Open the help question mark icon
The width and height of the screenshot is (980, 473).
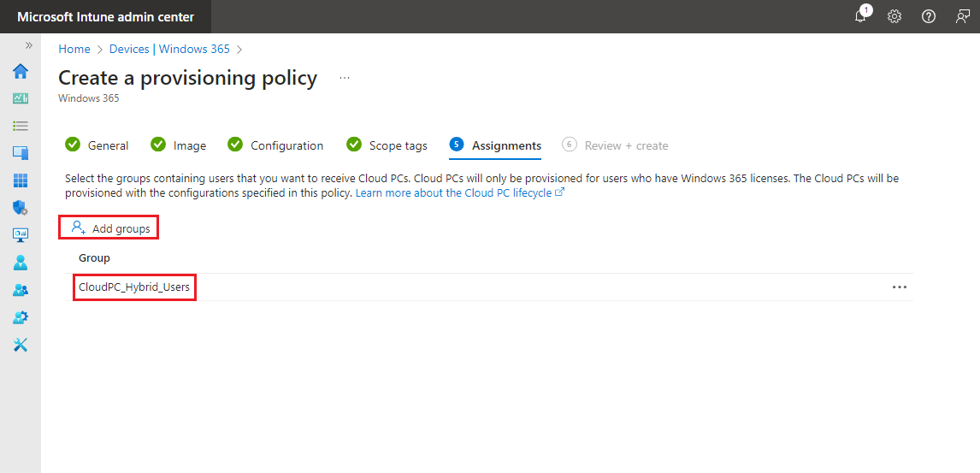(x=929, y=17)
